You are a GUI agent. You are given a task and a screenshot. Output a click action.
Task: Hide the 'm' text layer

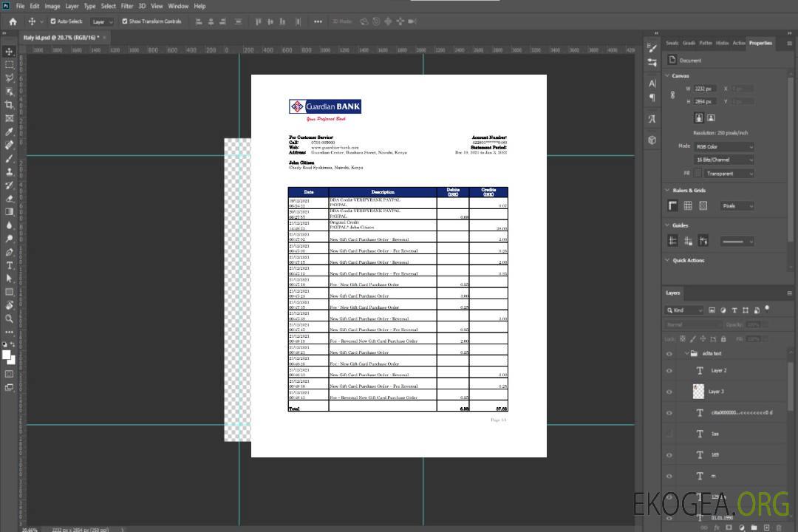click(669, 477)
